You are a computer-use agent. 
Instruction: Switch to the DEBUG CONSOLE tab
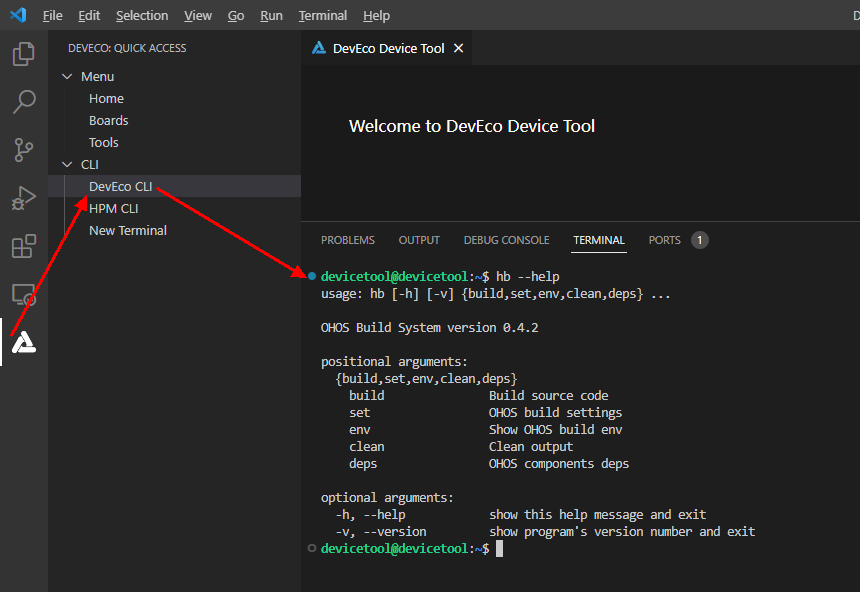coord(506,240)
